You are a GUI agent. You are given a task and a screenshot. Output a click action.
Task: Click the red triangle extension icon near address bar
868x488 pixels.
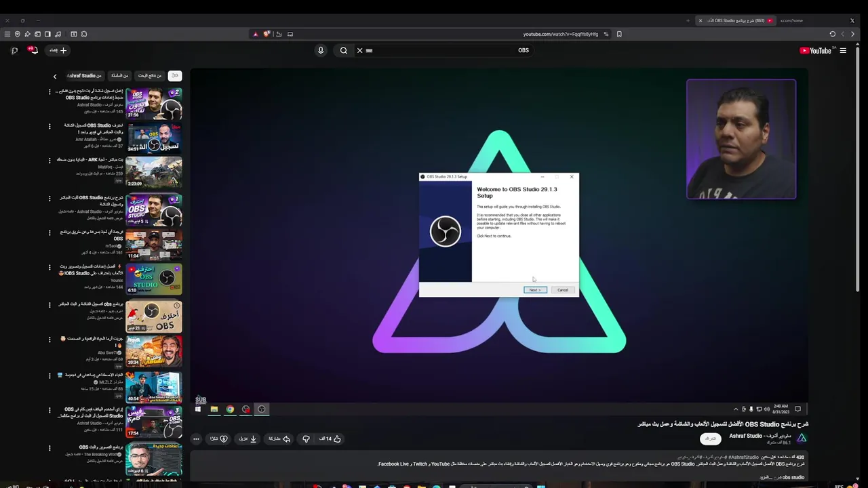click(x=256, y=34)
